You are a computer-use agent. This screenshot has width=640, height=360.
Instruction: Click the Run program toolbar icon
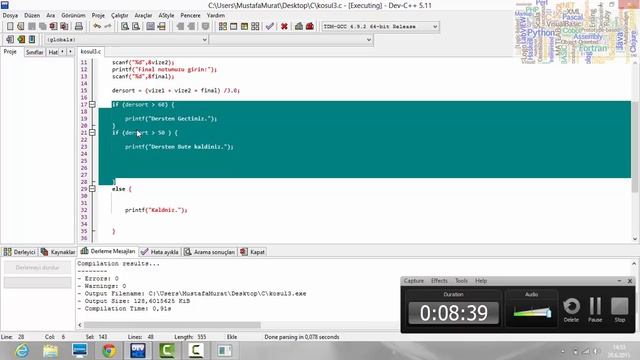(x=233, y=27)
